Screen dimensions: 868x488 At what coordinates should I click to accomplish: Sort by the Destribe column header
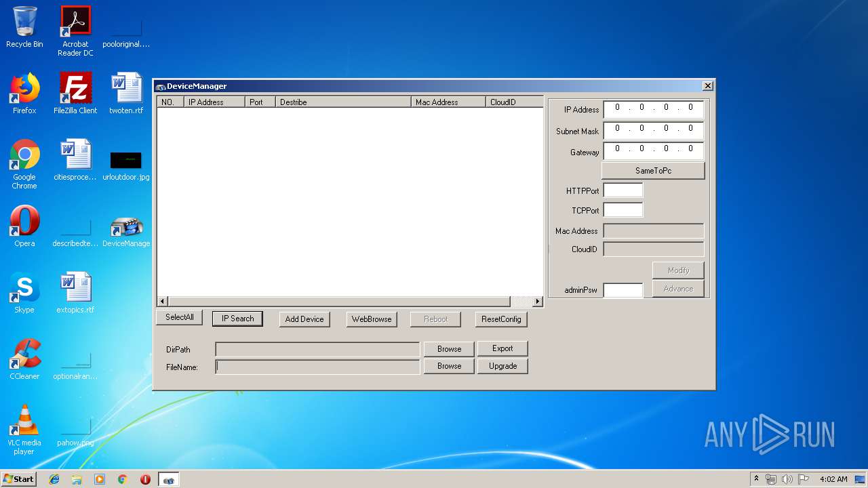(343, 102)
